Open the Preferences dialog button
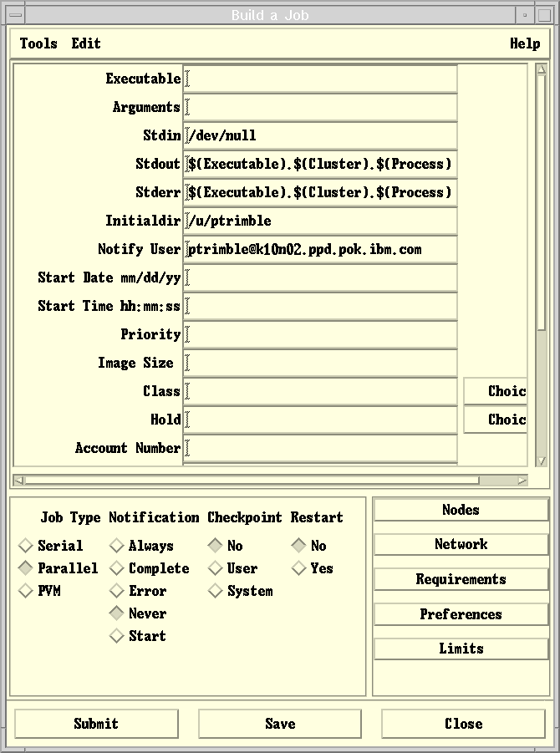 tap(461, 614)
